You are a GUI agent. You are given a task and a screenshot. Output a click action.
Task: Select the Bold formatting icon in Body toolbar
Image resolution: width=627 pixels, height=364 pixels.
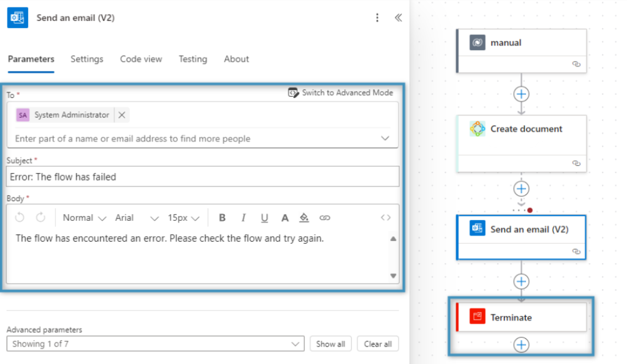222,217
